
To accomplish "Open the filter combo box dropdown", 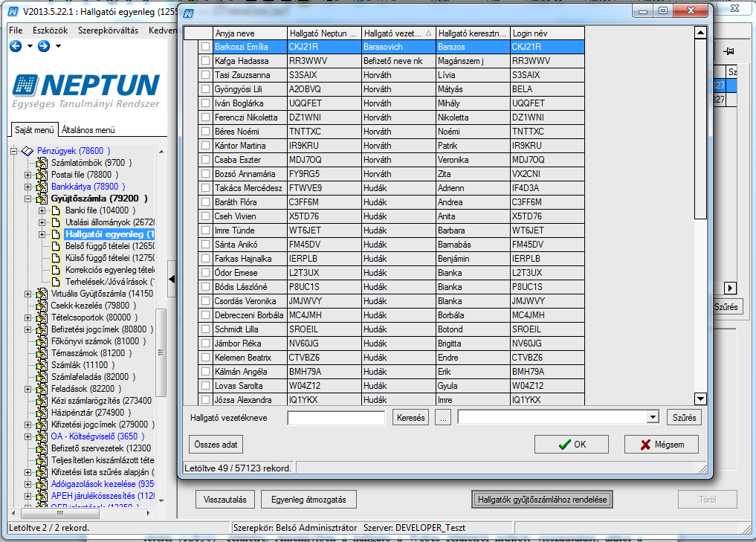I will pos(653,417).
